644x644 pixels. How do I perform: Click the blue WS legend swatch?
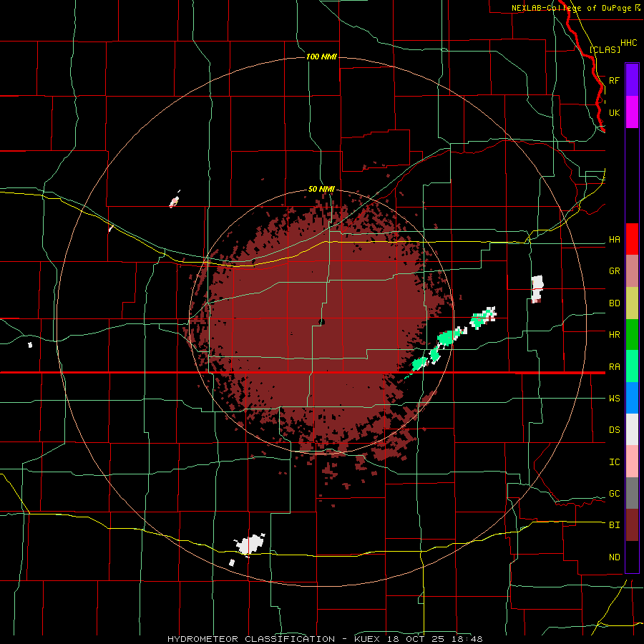(632, 398)
